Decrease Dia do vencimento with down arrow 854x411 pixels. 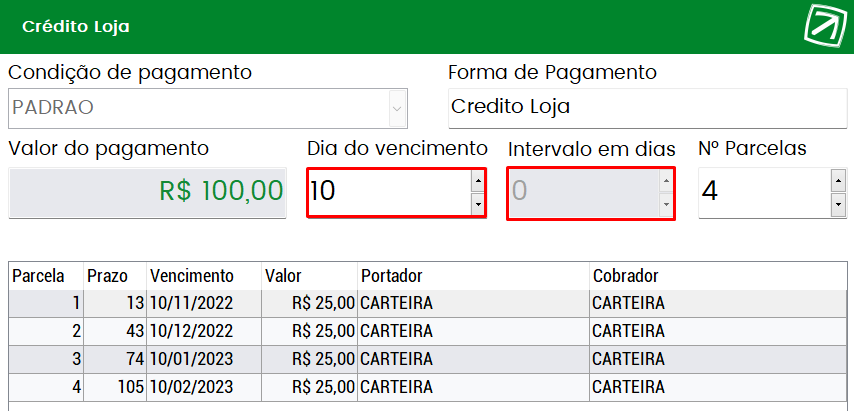point(478,205)
